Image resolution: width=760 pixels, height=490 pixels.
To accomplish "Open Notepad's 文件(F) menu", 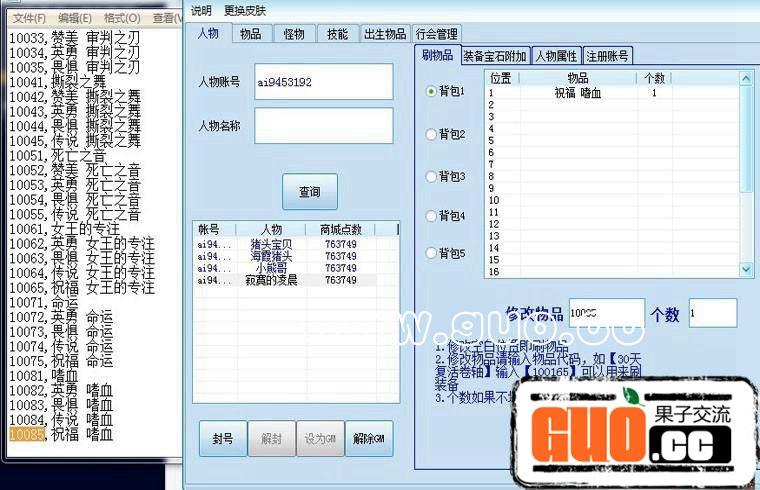I will click(x=29, y=18).
